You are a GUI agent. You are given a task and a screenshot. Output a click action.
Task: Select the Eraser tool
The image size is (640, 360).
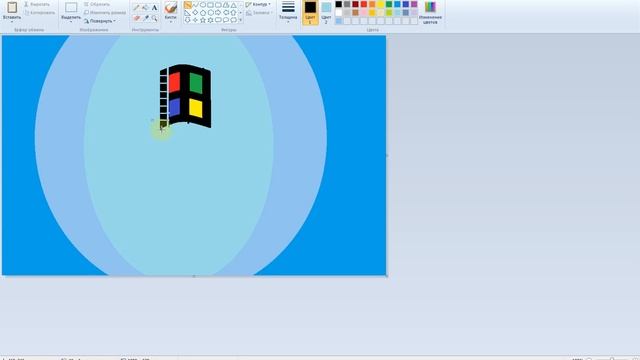(137, 18)
